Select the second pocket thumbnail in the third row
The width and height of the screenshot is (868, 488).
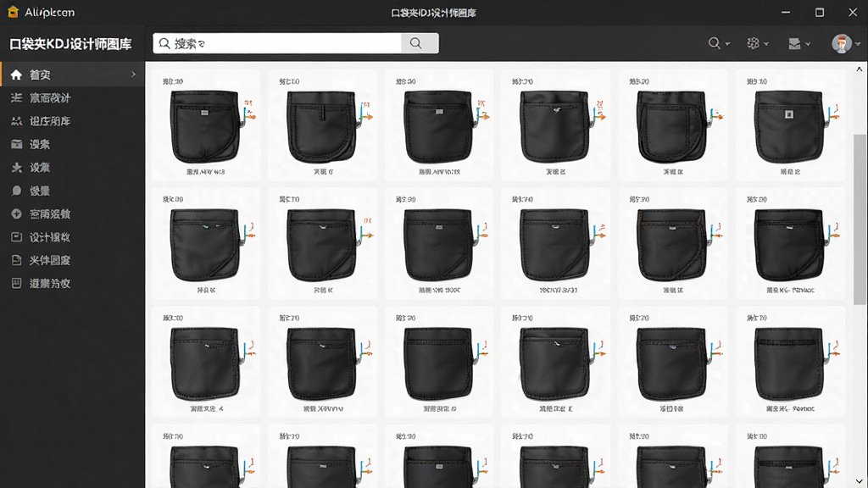point(322,362)
